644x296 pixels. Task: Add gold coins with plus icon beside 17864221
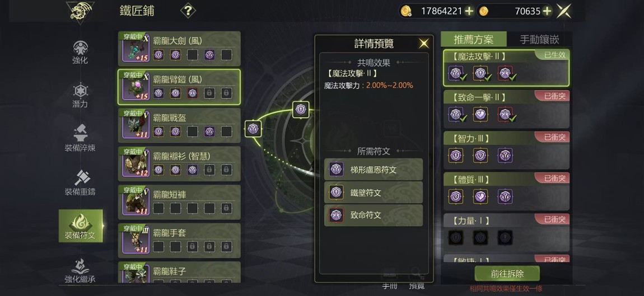(469, 11)
